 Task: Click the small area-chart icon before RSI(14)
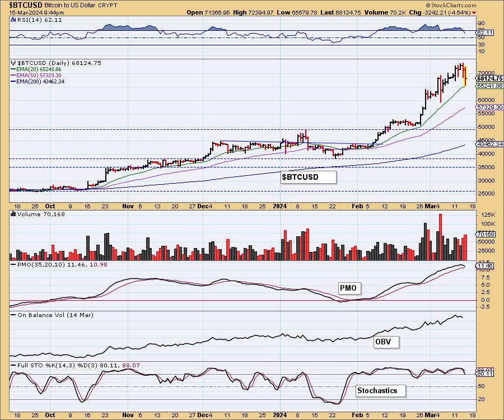pos(13,20)
